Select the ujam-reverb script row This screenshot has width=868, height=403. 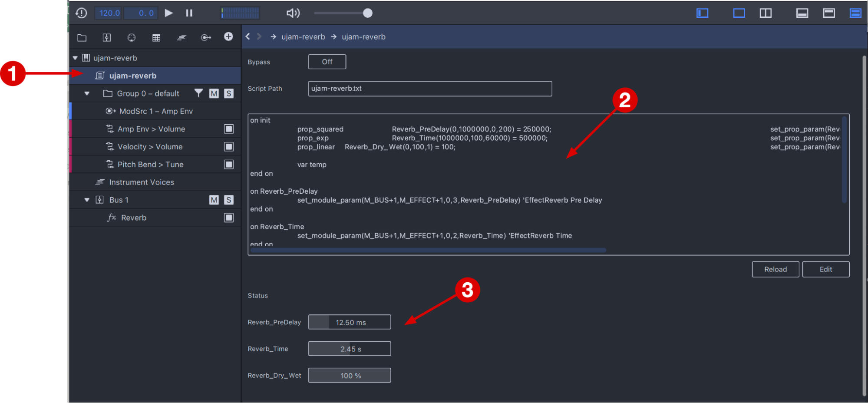click(155, 76)
